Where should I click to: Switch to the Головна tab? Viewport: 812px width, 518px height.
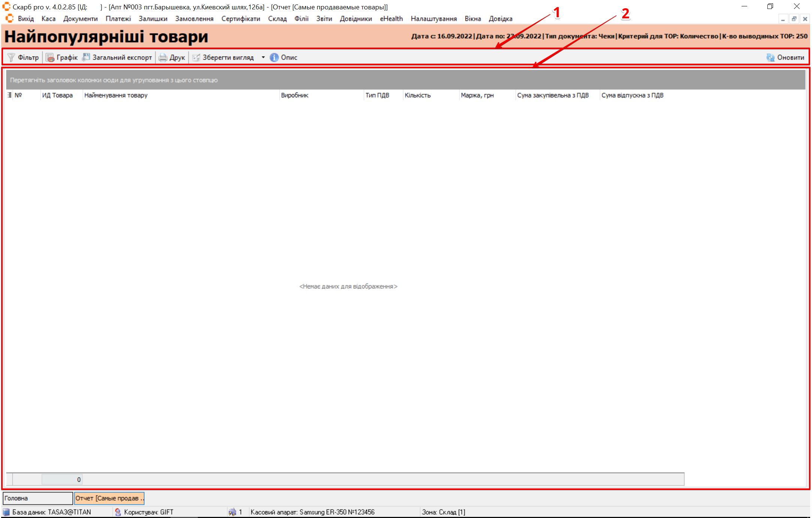click(x=37, y=498)
